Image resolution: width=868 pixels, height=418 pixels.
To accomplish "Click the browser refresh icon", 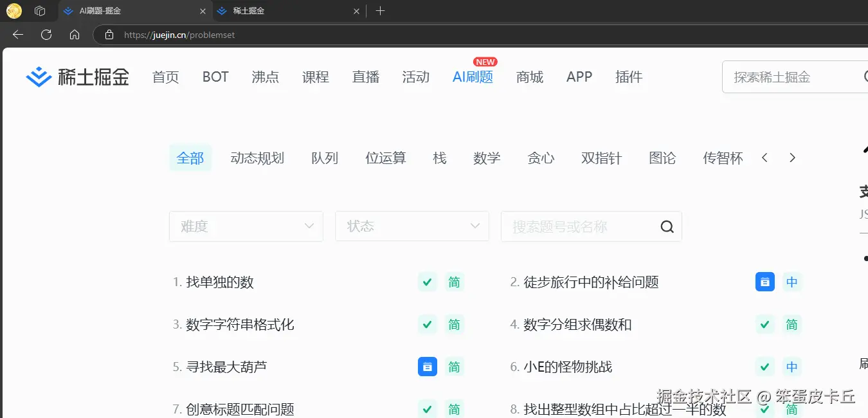I will [46, 35].
